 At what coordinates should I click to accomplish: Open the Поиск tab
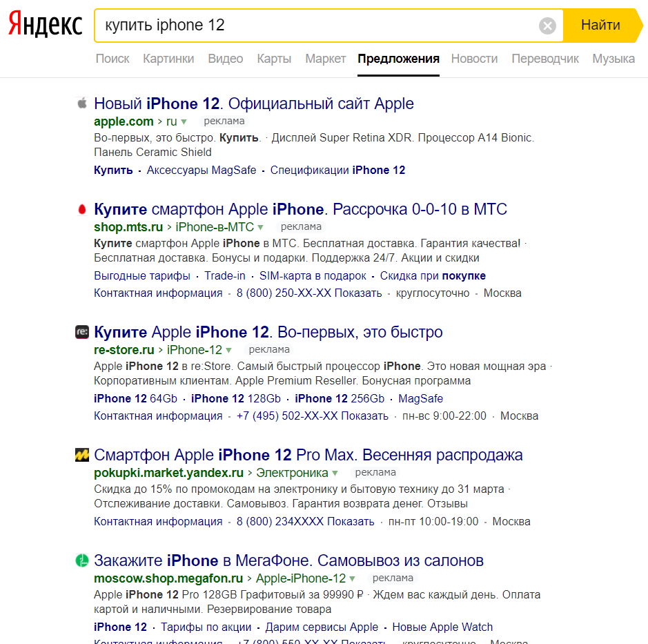tap(112, 59)
